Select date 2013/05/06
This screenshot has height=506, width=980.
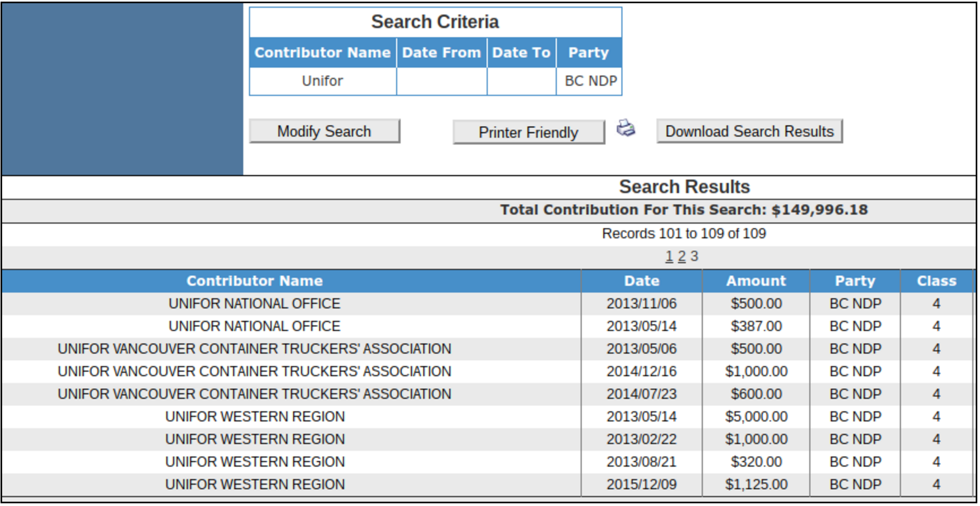[641, 349]
